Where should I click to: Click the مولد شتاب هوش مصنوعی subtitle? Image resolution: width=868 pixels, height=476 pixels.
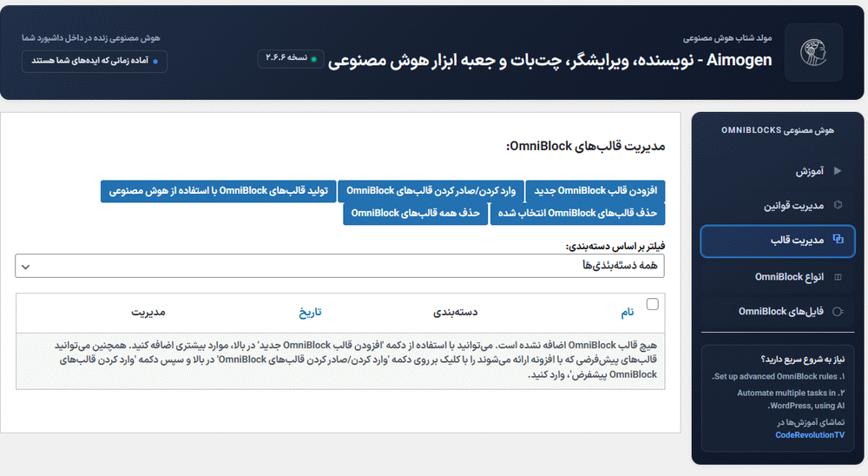727,38
